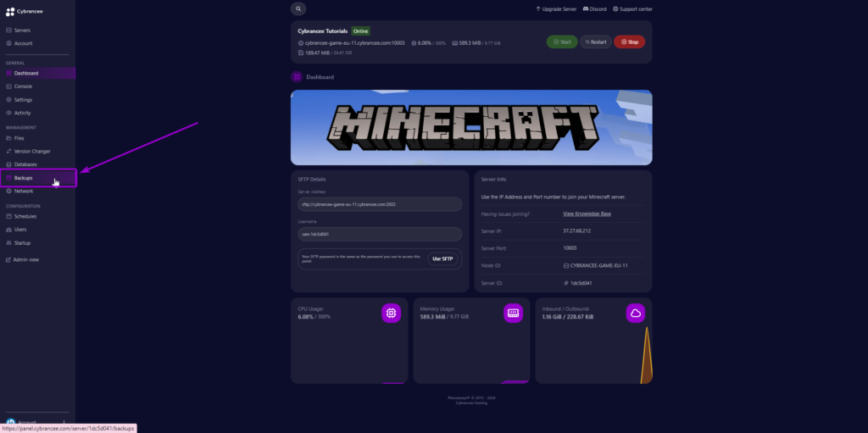Click the purple CPU Usage chip icon
This screenshot has width=868, height=433.
391,314
